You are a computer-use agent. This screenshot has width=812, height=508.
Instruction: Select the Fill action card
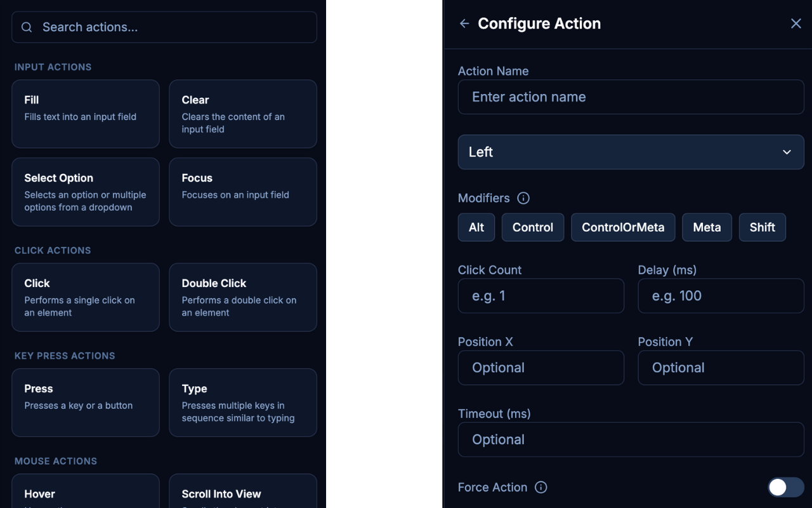86,114
